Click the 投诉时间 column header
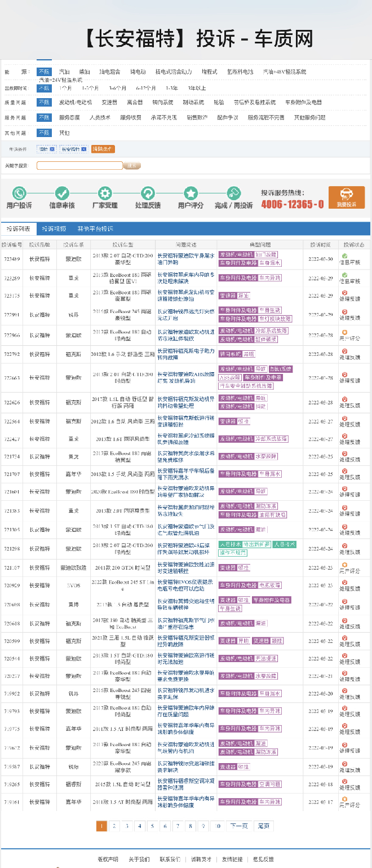This screenshot has height=868, width=372. (321, 245)
